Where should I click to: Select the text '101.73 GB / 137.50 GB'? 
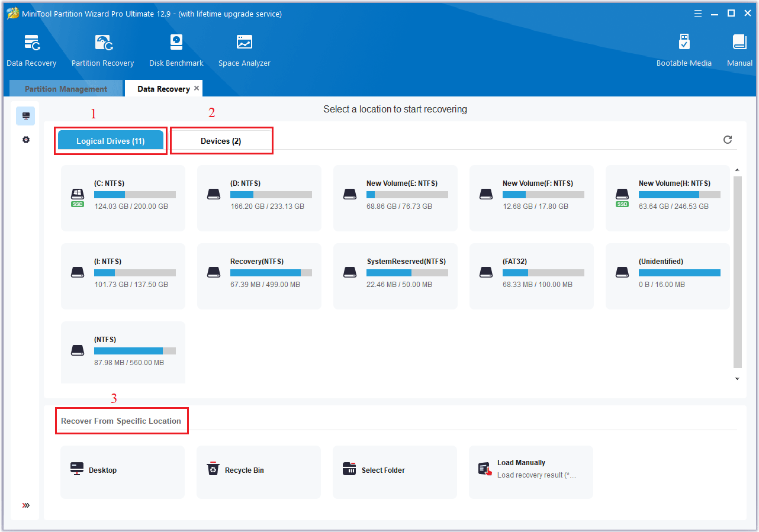131,285
